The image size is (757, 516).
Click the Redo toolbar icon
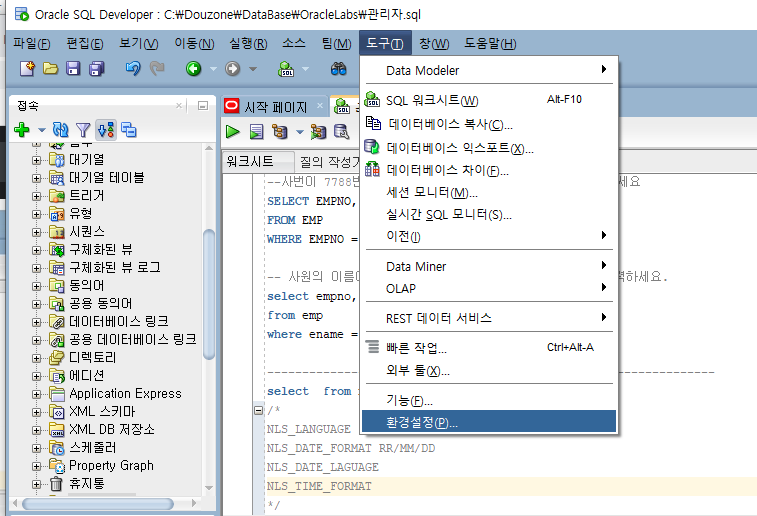coord(157,69)
